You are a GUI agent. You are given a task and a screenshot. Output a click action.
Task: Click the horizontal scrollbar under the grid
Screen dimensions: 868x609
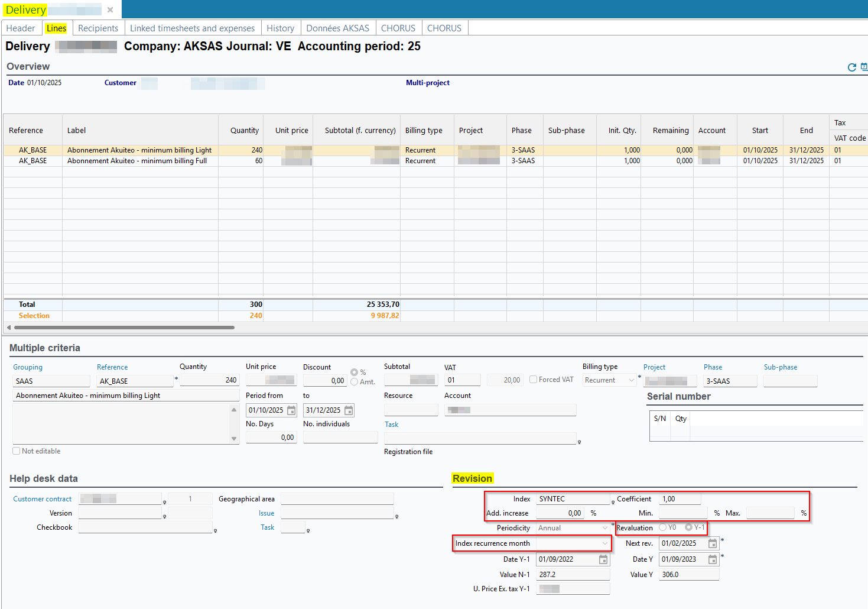tap(124, 327)
